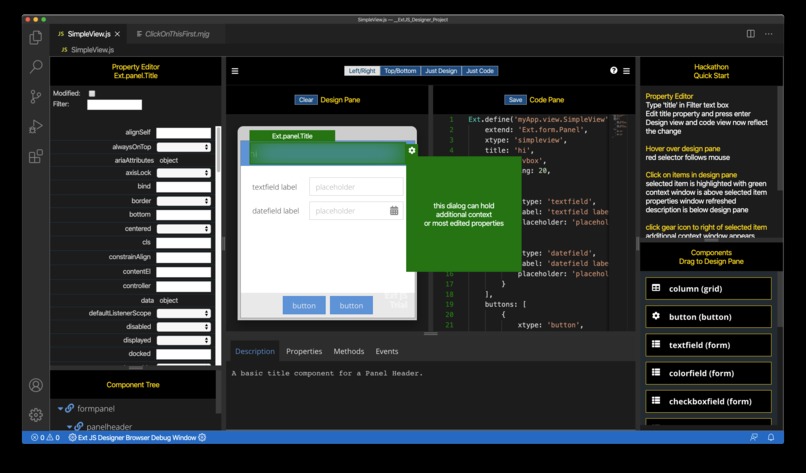
Task: Click ariaAttributes object value
Action: pyautogui.click(x=169, y=160)
